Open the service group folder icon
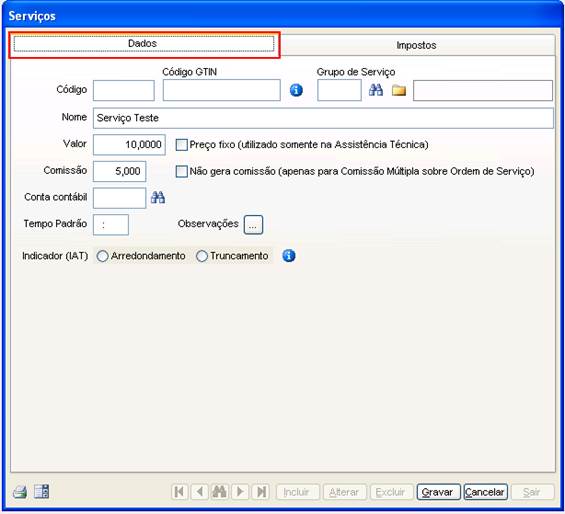 click(399, 90)
